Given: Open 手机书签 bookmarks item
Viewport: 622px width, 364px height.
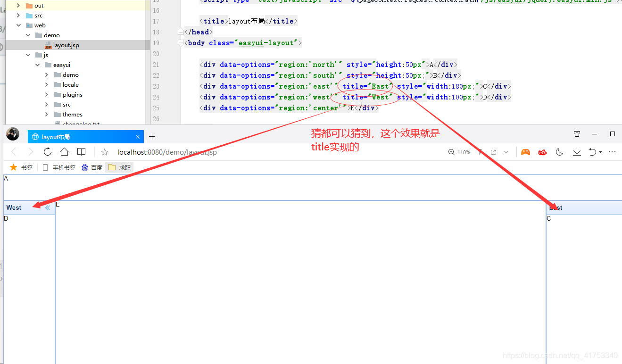Looking at the screenshot, I should pyautogui.click(x=59, y=167).
